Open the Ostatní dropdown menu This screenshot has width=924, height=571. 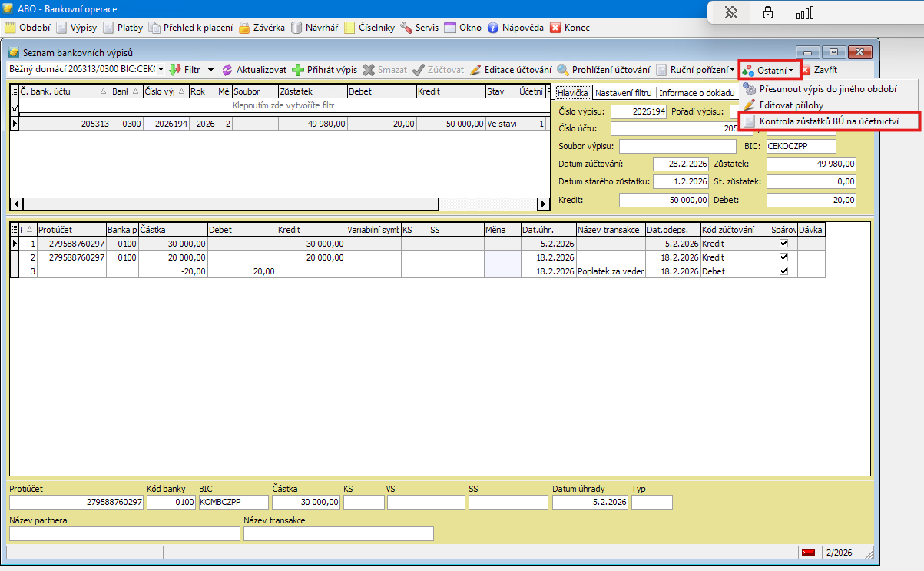coord(770,70)
